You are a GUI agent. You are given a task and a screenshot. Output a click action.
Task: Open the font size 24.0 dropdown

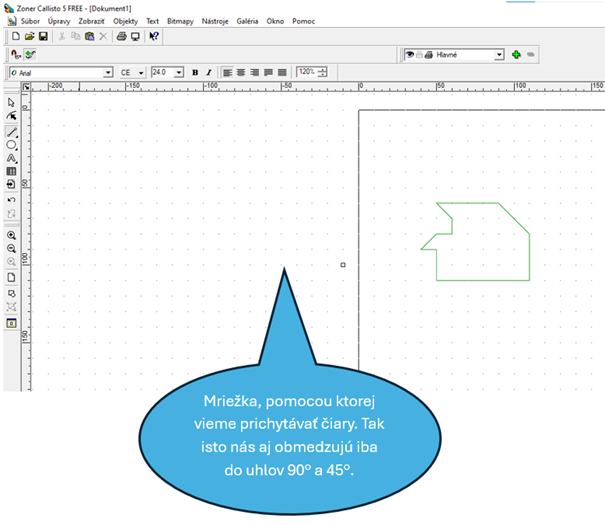pyautogui.click(x=179, y=73)
